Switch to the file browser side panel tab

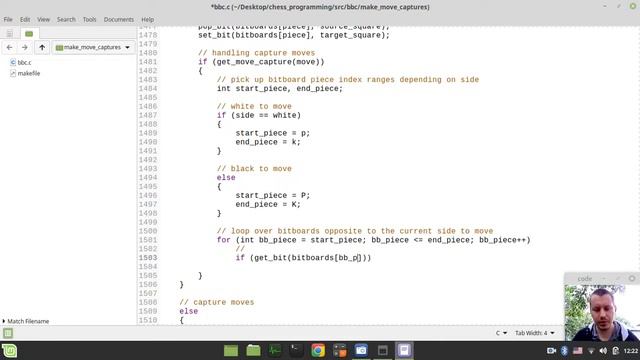pos(29,33)
